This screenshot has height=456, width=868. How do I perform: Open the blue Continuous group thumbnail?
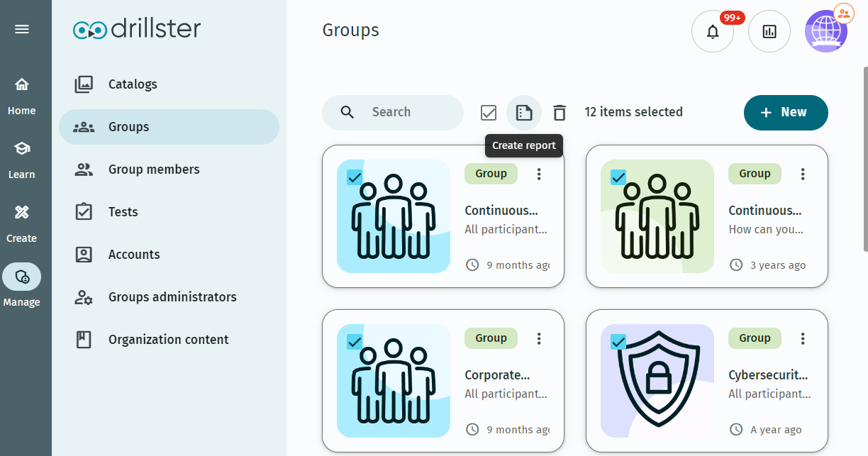[x=394, y=216]
